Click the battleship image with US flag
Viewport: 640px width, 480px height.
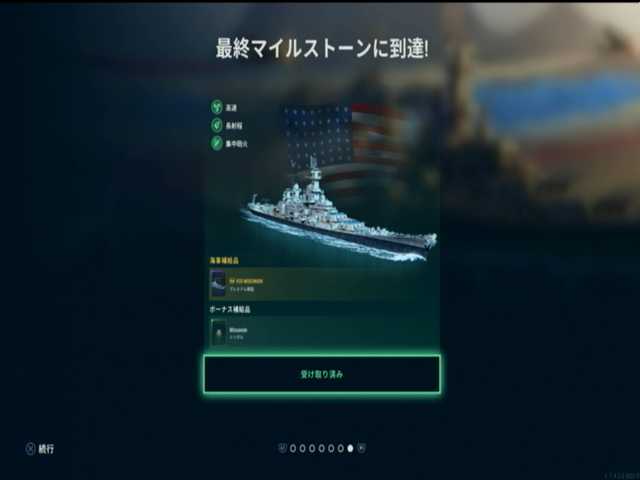(x=341, y=184)
